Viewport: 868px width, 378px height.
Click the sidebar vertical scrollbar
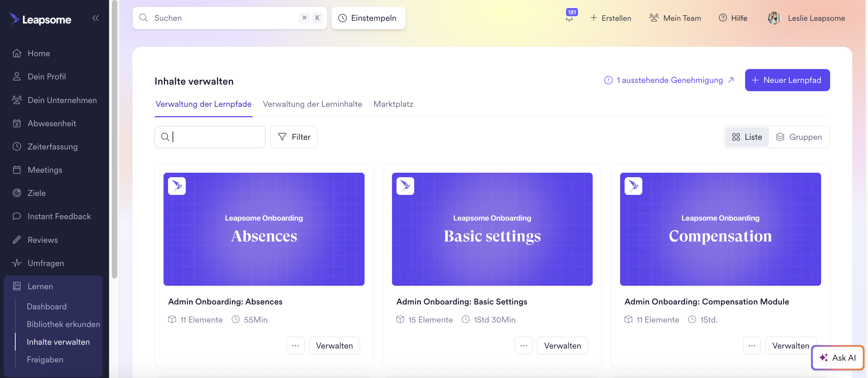114,139
